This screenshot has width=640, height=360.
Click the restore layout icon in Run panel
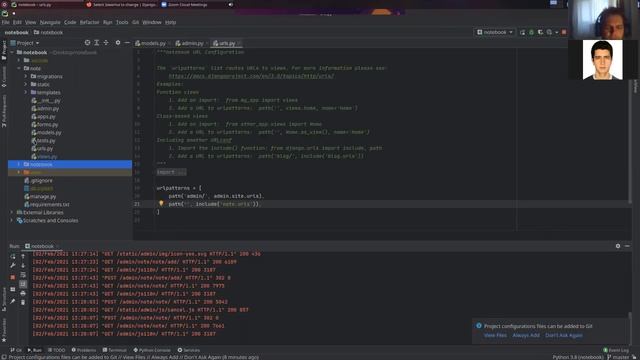(x=13, y=289)
